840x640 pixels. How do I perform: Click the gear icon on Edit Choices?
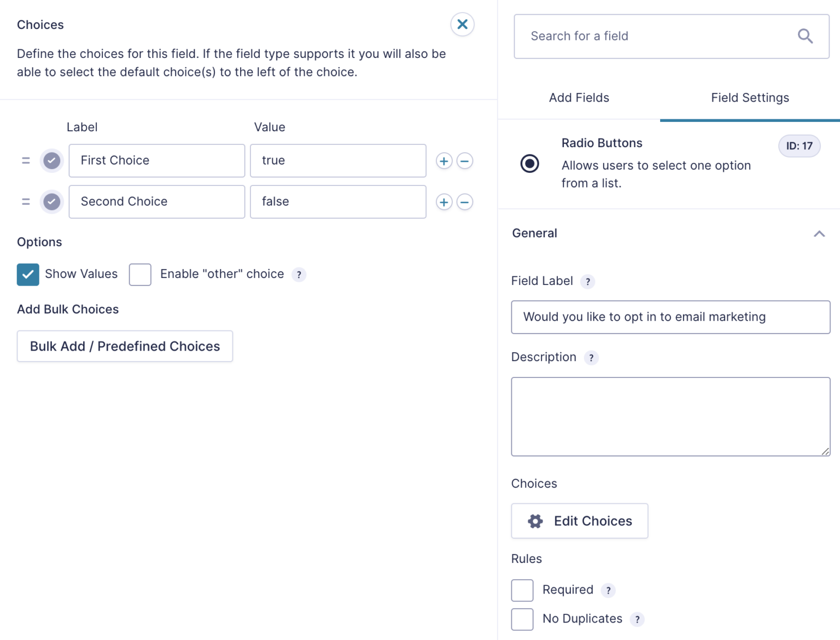tap(535, 521)
